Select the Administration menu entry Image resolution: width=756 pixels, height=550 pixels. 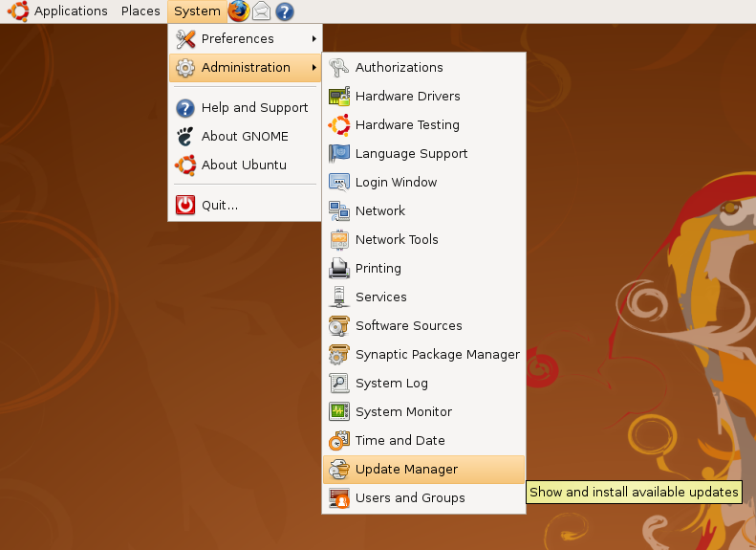pos(246,68)
